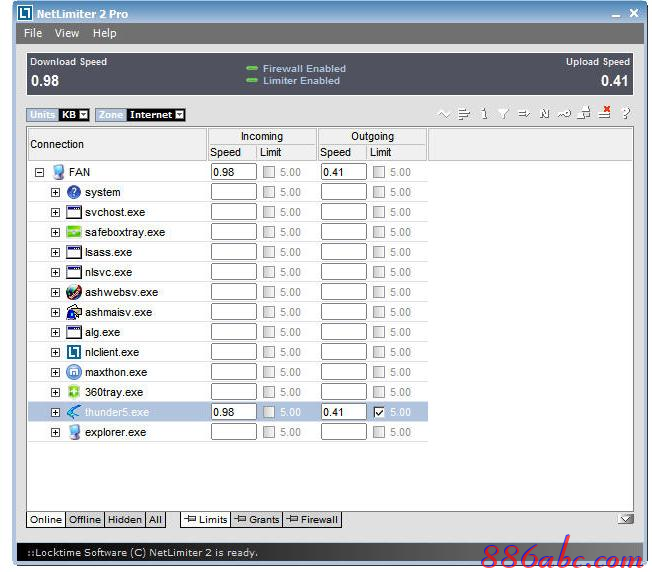
Task: Click the network computers toolbar icon
Action: point(584,113)
